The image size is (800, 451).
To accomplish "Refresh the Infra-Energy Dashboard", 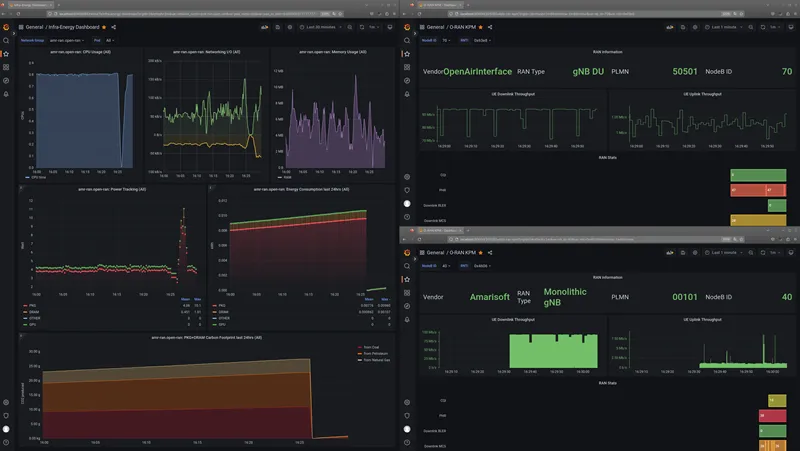I will tap(362, 27).
